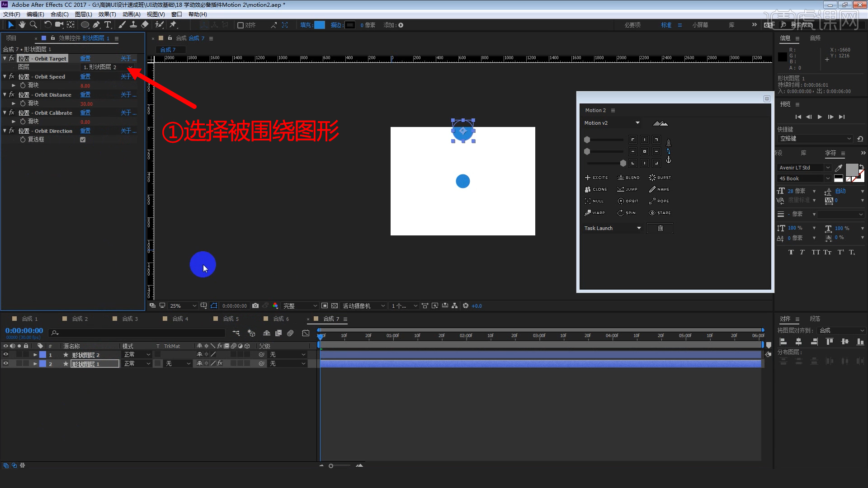Open the Motion v2 dropdown
This screenshot has height=488, width=868.
coord(611,122)
